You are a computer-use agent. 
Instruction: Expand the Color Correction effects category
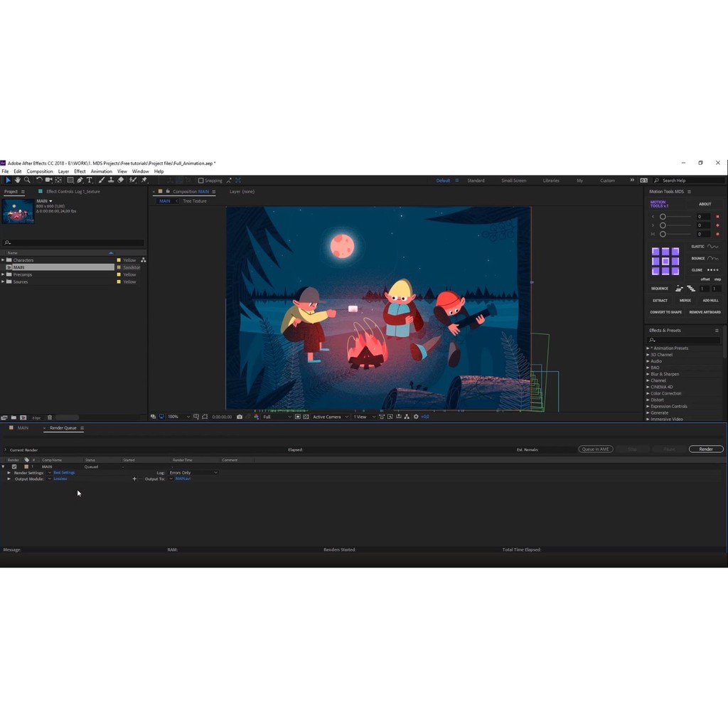(x=648, y=393)
